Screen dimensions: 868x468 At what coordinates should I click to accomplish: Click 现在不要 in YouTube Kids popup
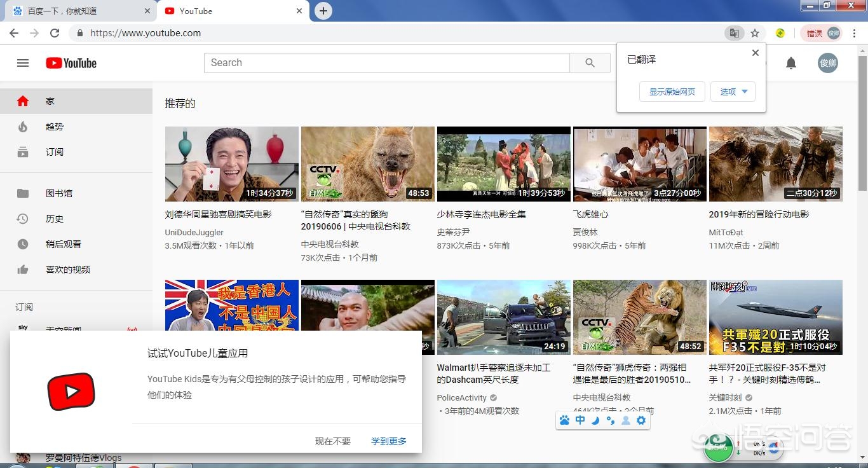(x=333, y=441)
